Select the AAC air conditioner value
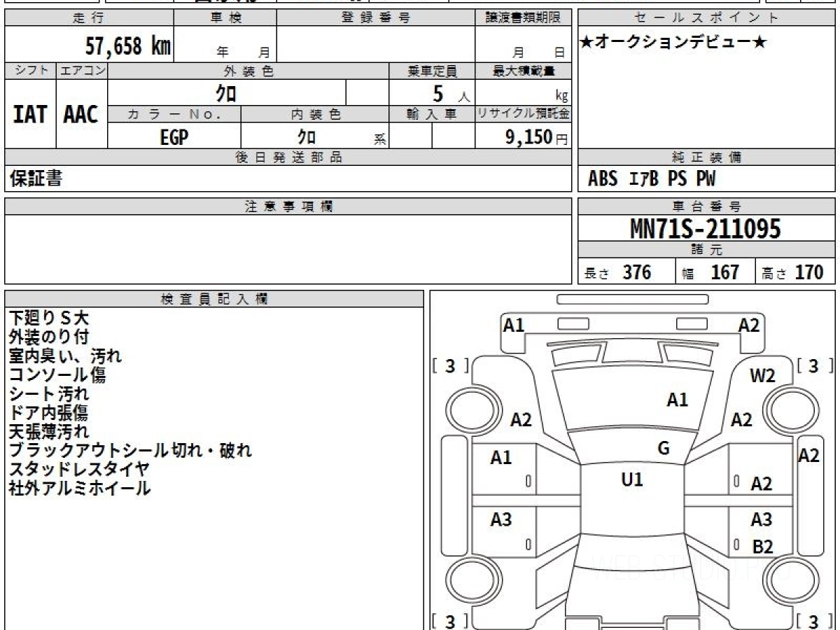840x630 pixels. coord(81,115)
